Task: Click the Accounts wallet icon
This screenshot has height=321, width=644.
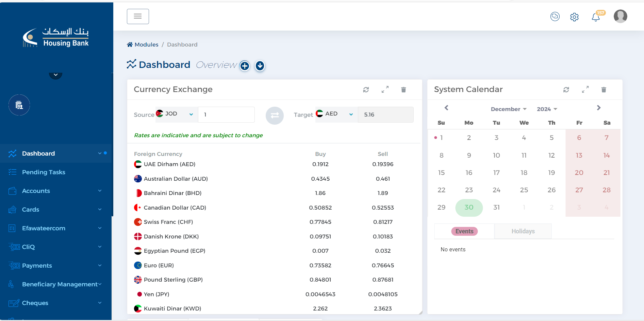Action: point(13,191)
